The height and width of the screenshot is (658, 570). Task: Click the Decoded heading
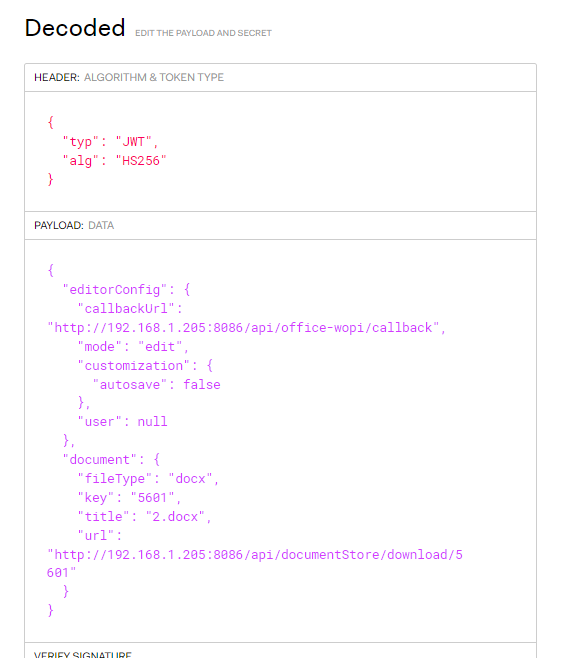[x=75, y=28]
